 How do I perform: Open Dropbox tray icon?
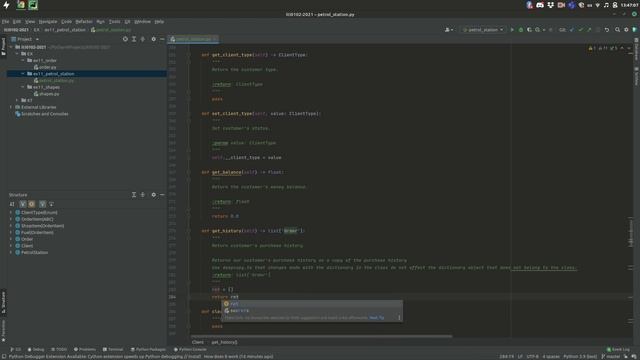click(x=551, y=5)
